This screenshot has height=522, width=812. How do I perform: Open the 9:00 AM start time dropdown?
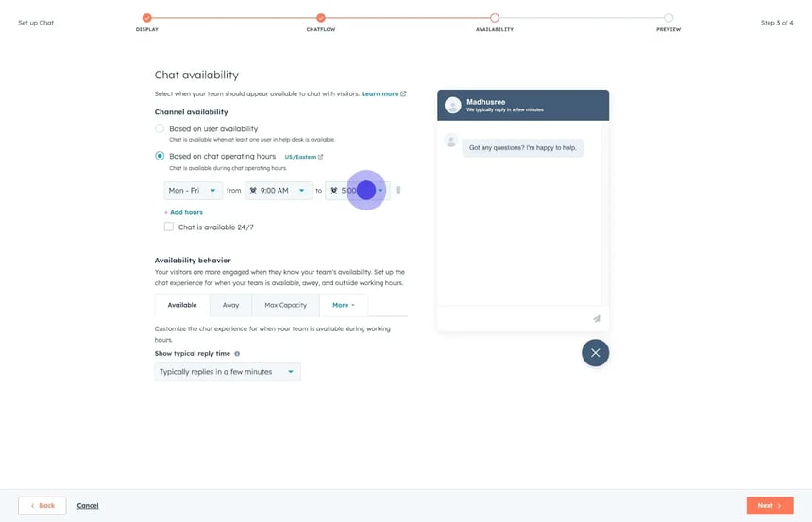click(x=278, y=191)
